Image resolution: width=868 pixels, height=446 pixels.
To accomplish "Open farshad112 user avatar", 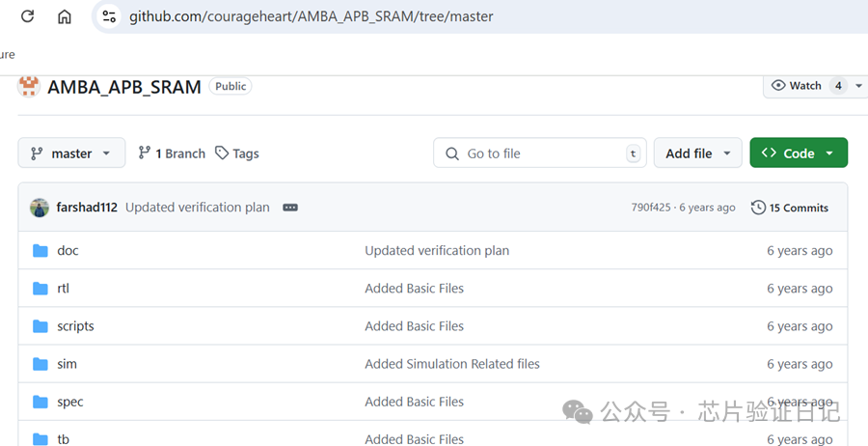I will click(x=40, y=208).
